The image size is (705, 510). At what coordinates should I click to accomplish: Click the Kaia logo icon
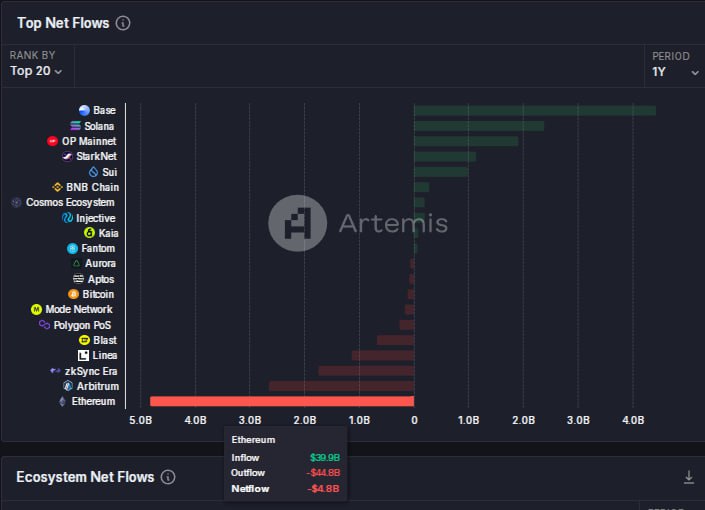click(89, 233)
